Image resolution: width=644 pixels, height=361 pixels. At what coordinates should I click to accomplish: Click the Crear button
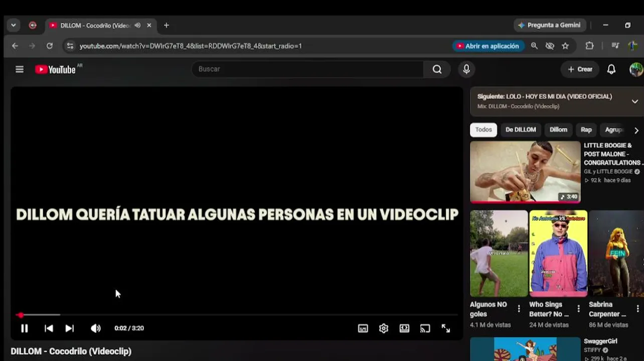tap(580, 69)
